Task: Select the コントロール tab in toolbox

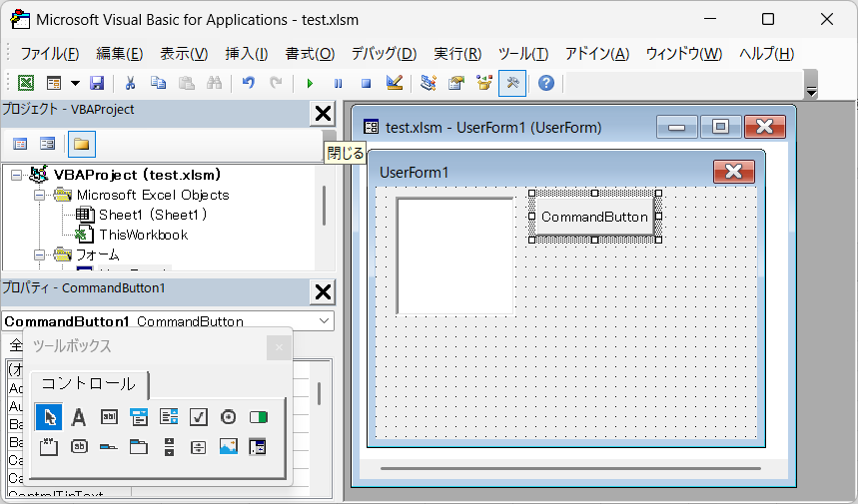Action: 89,384
